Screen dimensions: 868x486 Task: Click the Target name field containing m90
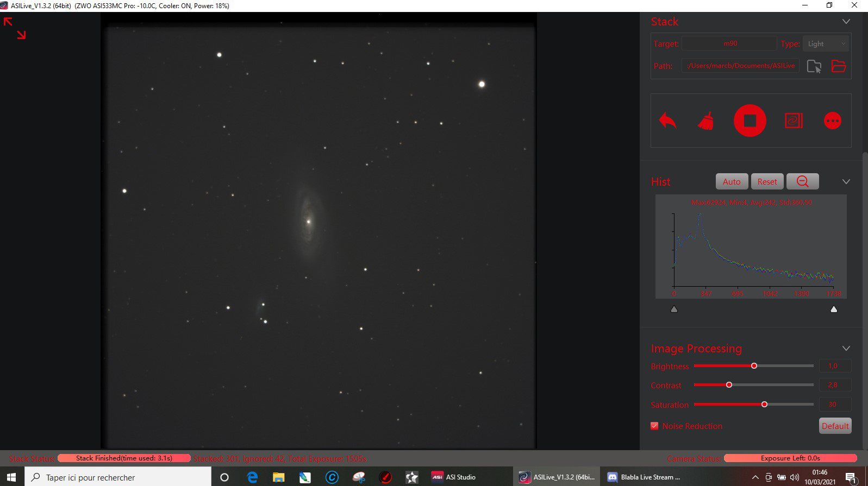729,43
